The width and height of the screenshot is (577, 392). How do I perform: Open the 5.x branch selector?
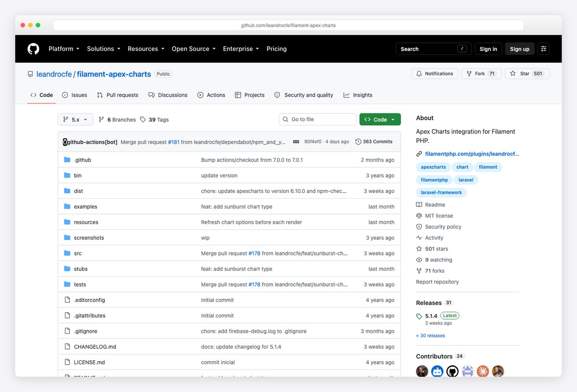[x=75, y=119]
